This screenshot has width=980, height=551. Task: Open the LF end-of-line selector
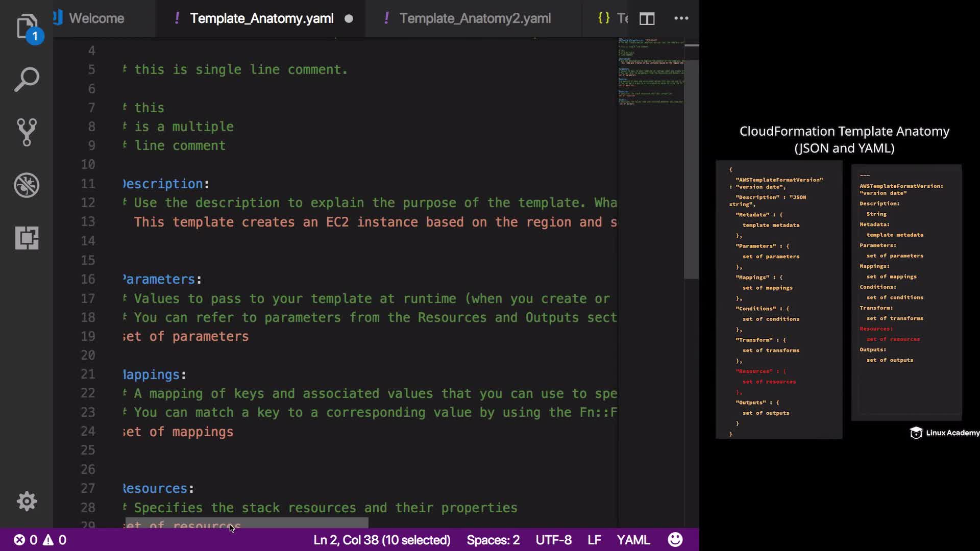(x=594, y=540)
